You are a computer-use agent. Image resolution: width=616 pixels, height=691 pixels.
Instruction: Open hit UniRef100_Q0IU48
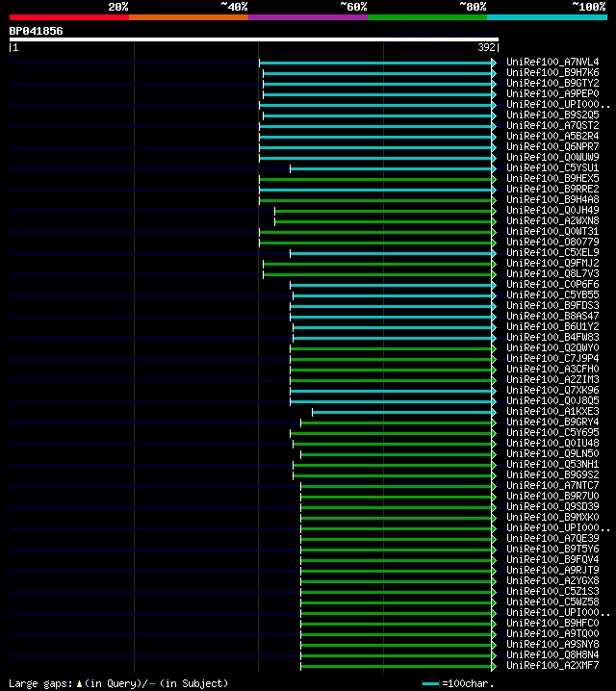(552, 443)
